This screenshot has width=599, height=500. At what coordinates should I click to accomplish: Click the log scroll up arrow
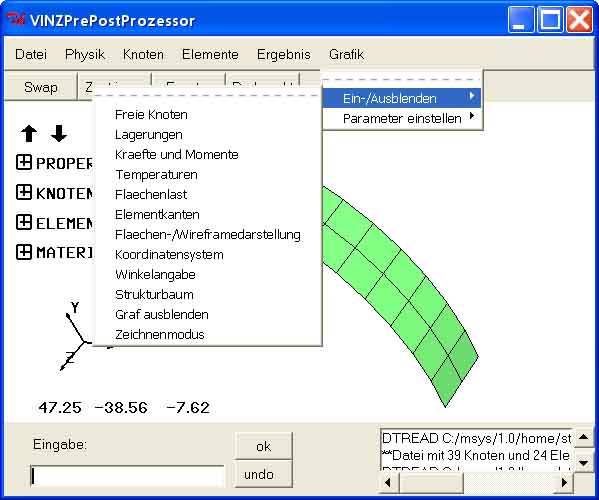[584, 437]
